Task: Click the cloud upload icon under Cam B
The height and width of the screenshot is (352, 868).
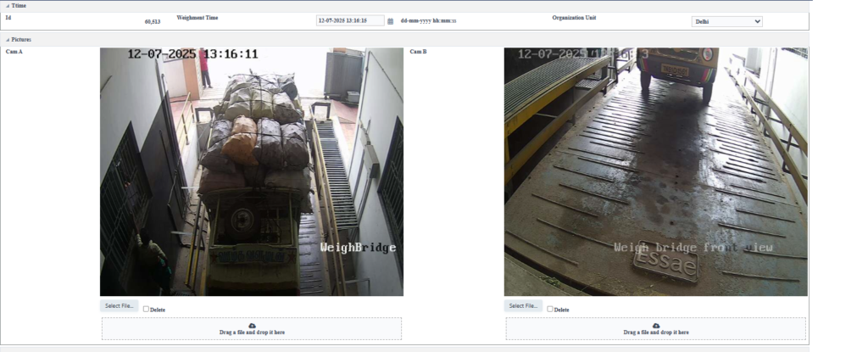Action: click(x=656, y=326)
